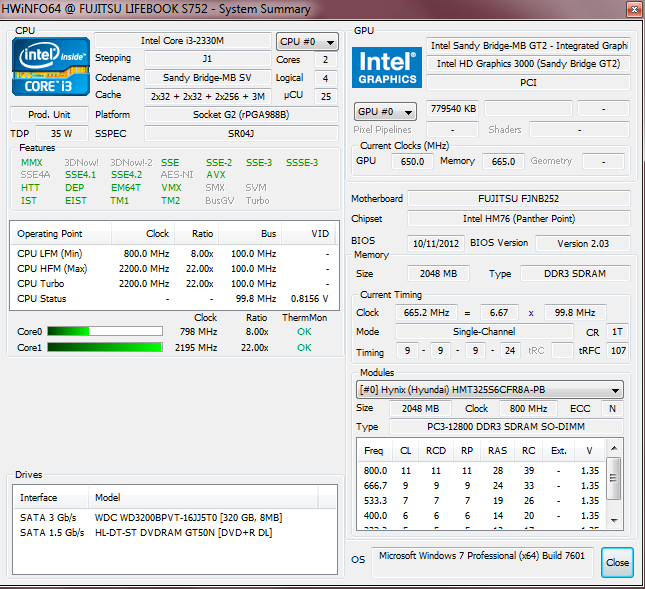The height and width of the screenshot is (589, 645).
Task: Click the Version 2.03 BIOS field
Action: [x=583, y=243]
